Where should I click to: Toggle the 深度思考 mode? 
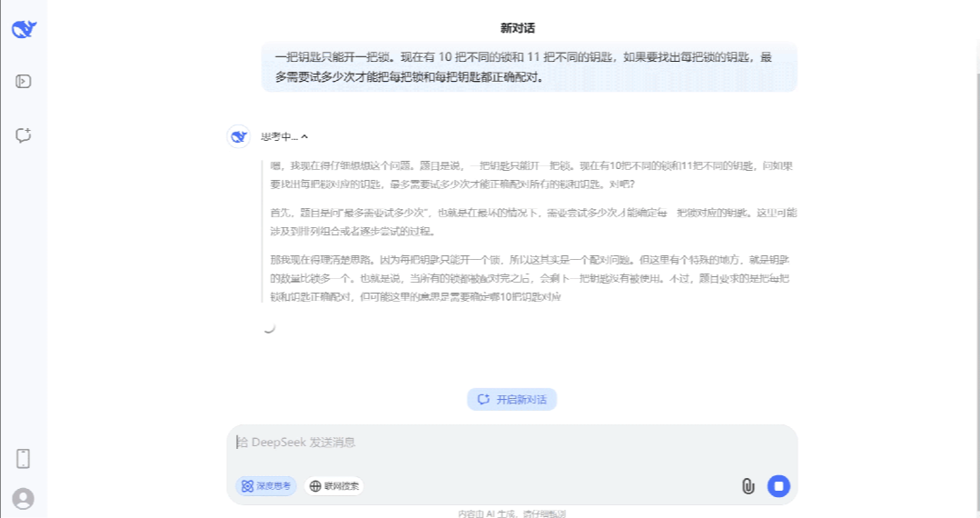click(x=266, y=485)
